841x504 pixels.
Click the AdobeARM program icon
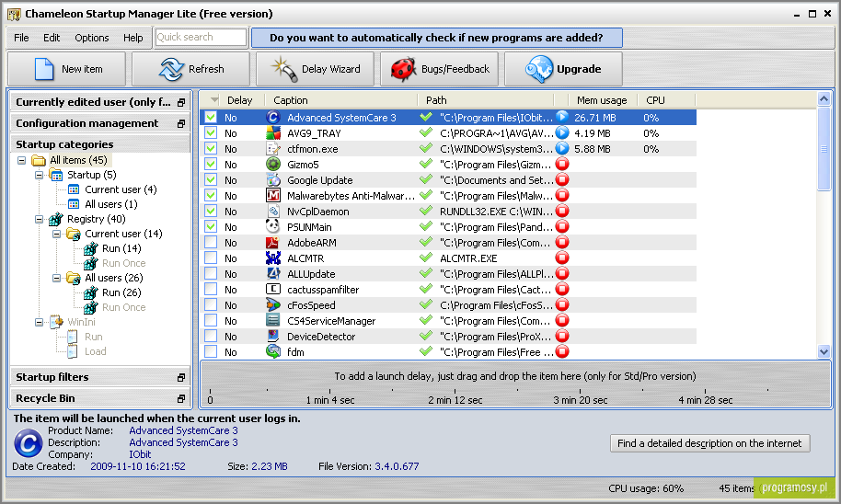coord(273,243)
